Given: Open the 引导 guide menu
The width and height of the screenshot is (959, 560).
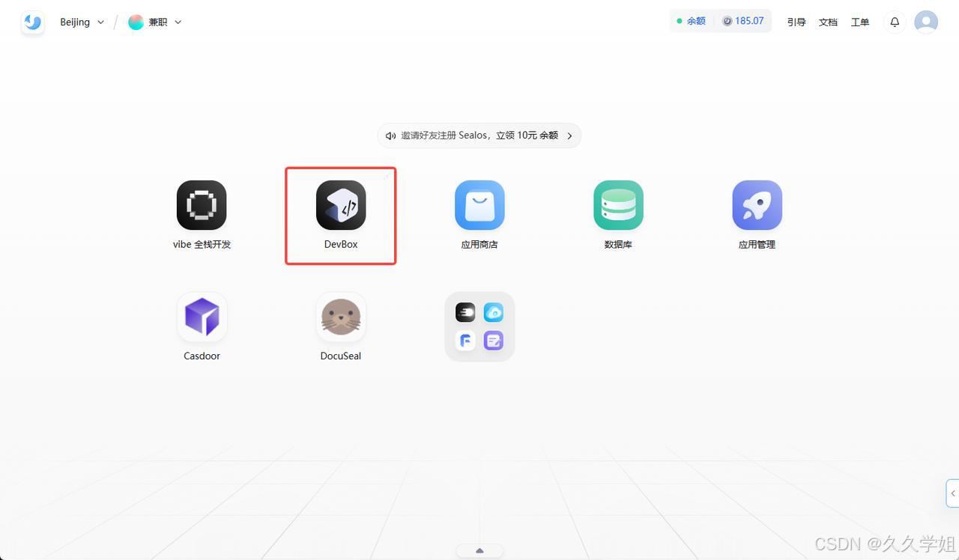Looking at the screenshot, I should pyautogui.click(x=796, y=22).
